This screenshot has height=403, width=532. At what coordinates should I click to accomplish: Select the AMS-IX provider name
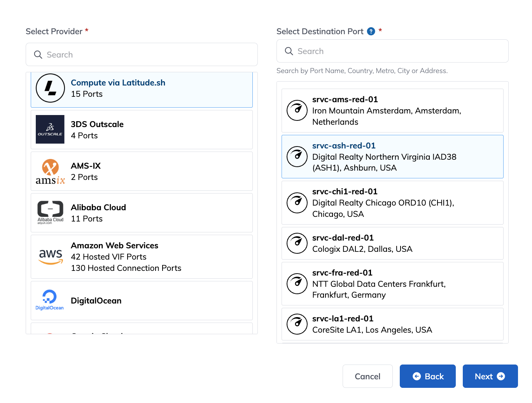pos(86,166)
